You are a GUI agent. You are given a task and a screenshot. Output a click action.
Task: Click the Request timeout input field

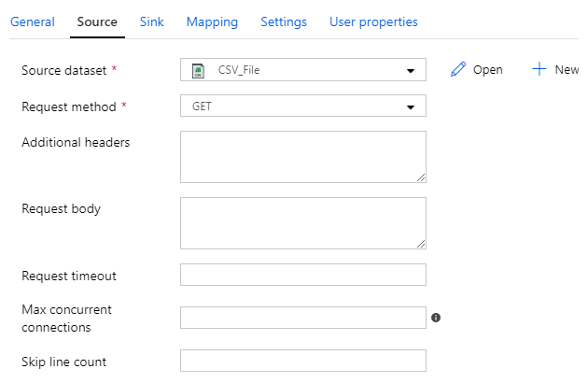click(x=302, y=275)
